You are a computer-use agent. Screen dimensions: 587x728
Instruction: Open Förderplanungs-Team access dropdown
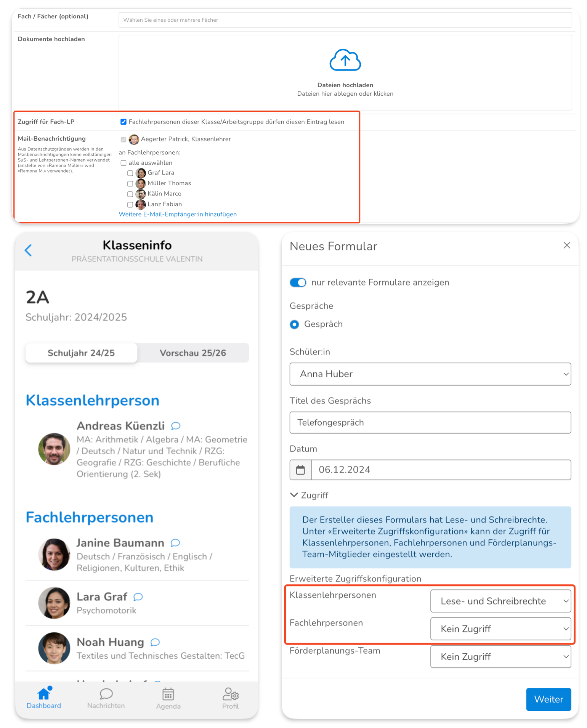point(500,657)
